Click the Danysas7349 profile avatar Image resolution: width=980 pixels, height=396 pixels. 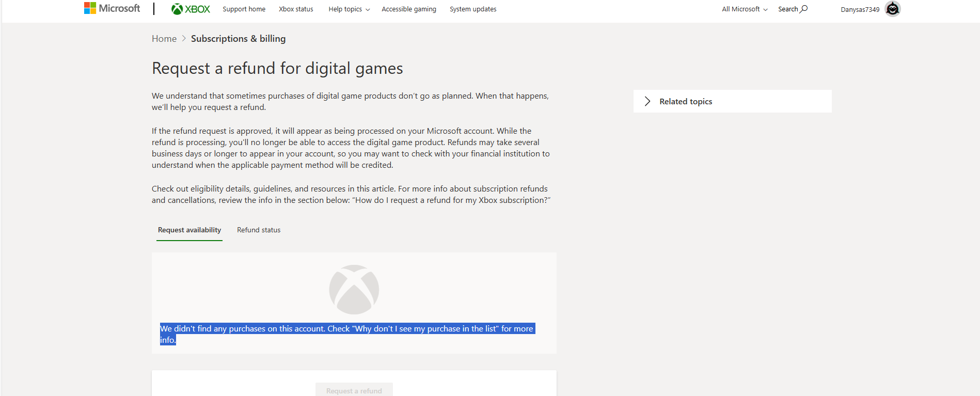coord(892,9)
